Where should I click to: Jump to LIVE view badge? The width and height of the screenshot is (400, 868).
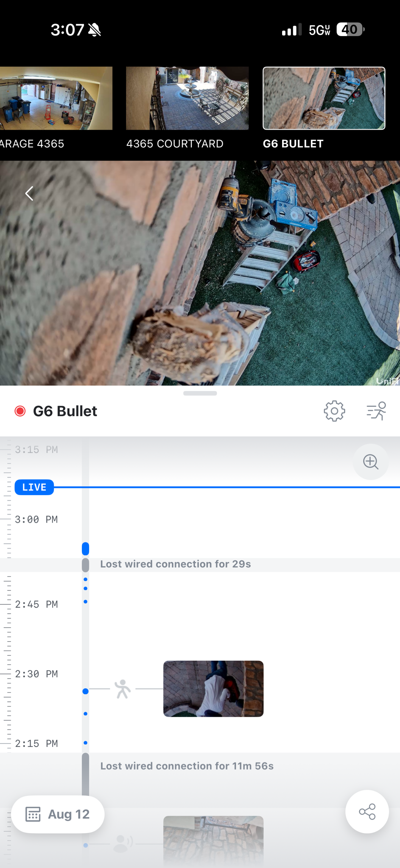pos(34,487)
